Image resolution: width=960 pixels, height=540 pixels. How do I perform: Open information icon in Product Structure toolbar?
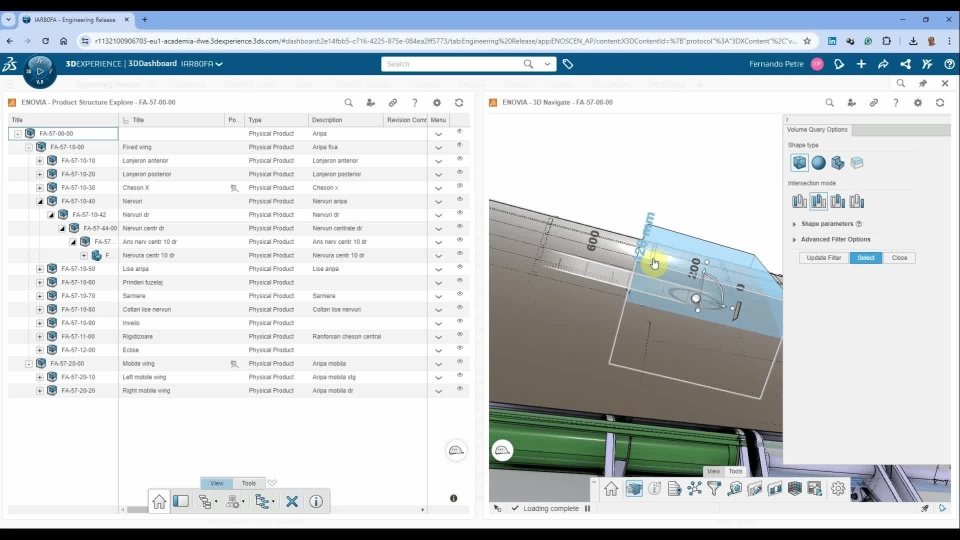coord(316,501)
